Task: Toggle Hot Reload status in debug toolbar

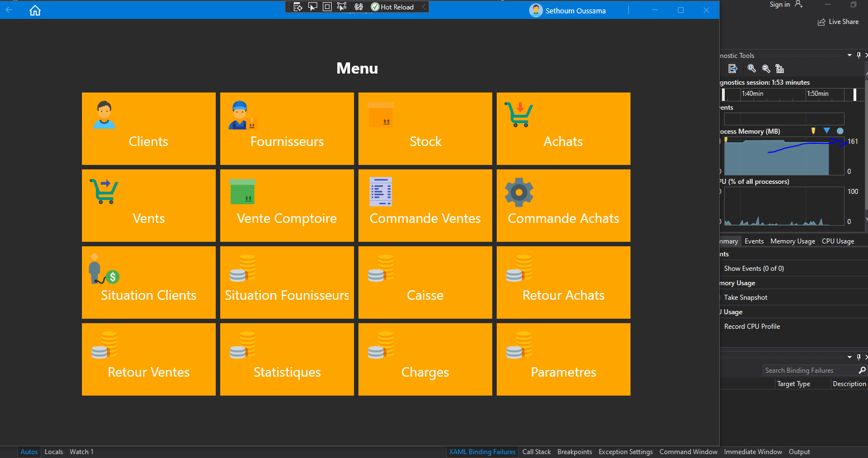Action: click(x=392, y=7)
